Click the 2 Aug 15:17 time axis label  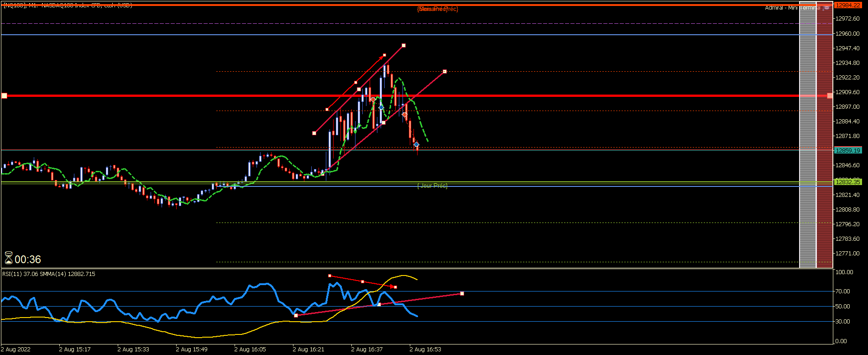75,350
